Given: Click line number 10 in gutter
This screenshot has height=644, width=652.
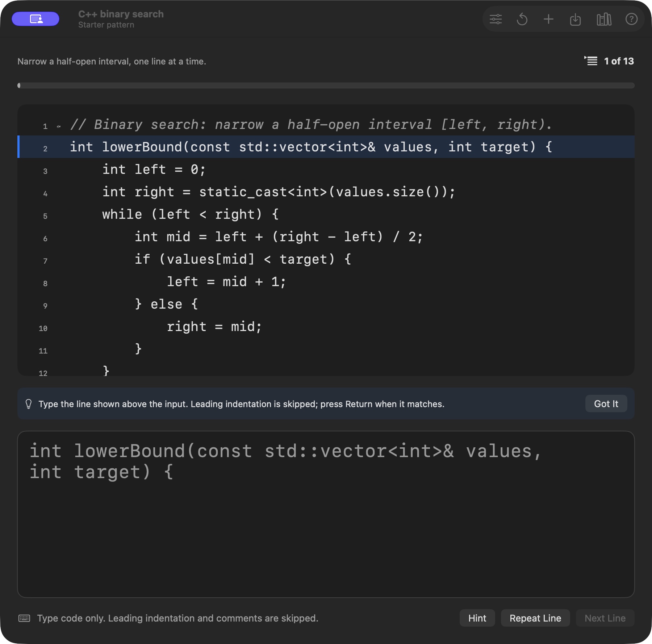Looking at the screenshot, I should point(43,328).
